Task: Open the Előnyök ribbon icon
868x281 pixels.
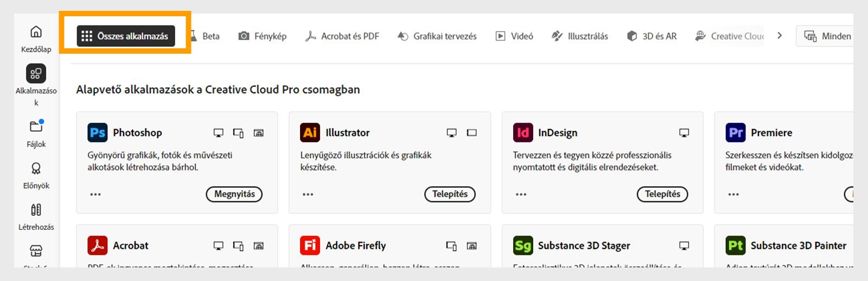Action: pyautogui.click(x=36, y=168)
